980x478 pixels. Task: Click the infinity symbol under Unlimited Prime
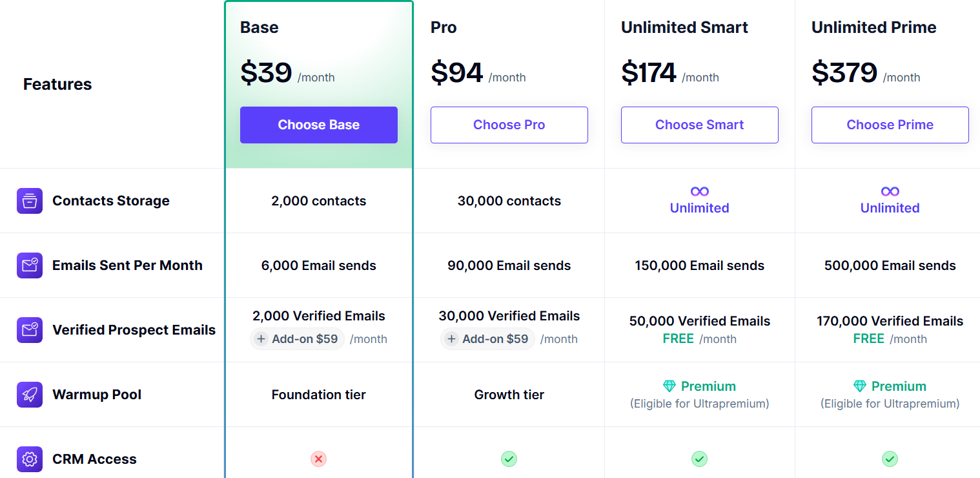[x=890, y=191]
